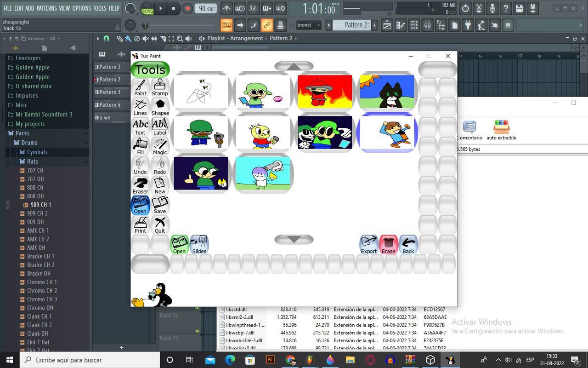The height and width of the screenshot is (368, 588).
Task: Click the Open tool in Tools panel
Action: click(x=141, y=206)
